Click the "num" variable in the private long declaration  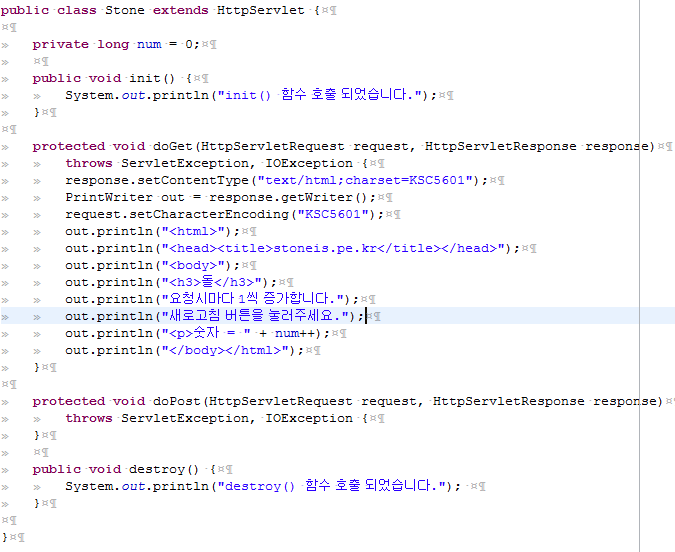click(x=149, y=44)
